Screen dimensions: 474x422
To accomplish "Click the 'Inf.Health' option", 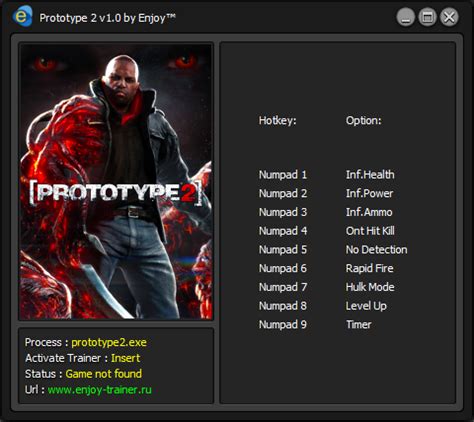I will click(370, 175).
